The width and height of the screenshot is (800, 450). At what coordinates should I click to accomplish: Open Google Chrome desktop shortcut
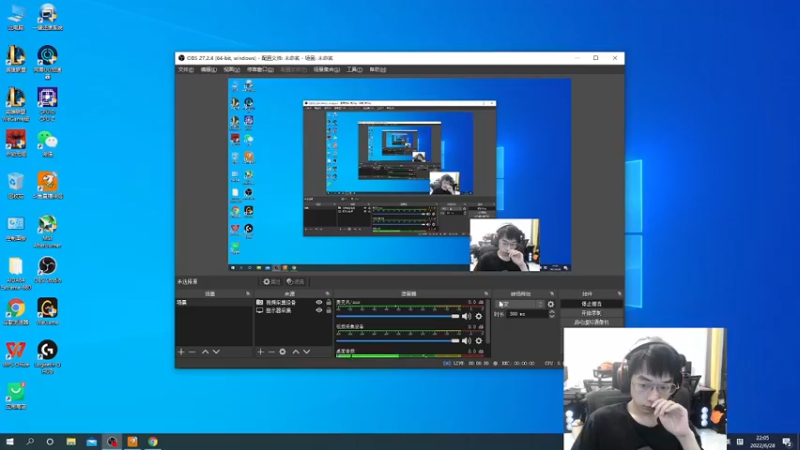(x=16, y=311)
